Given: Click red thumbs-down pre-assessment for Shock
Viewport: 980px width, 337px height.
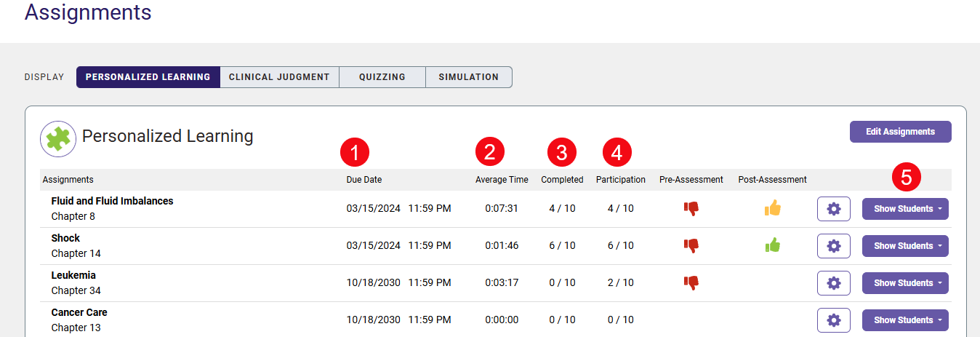Looking at the screenshot, I should coord(691,245).
